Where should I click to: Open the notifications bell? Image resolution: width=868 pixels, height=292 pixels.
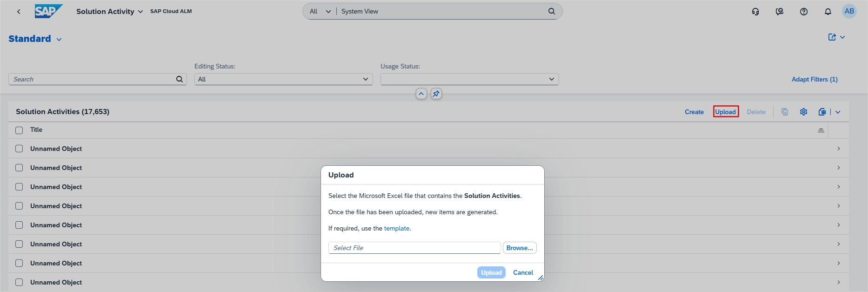pyautogui.click(x=828, y=12)
